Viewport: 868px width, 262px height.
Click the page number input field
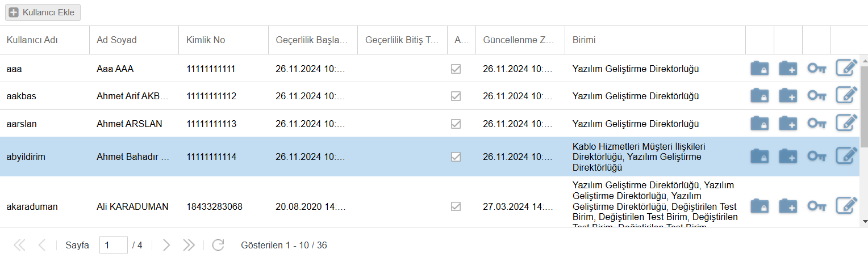pyautogui.click(x=113, y=245)
